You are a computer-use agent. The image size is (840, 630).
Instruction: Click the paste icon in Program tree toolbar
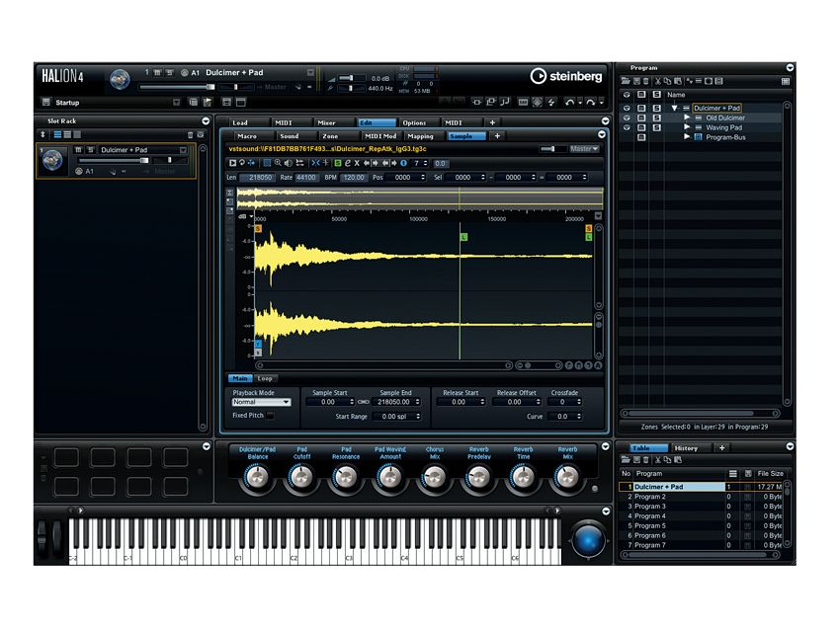tap(678, 81)
